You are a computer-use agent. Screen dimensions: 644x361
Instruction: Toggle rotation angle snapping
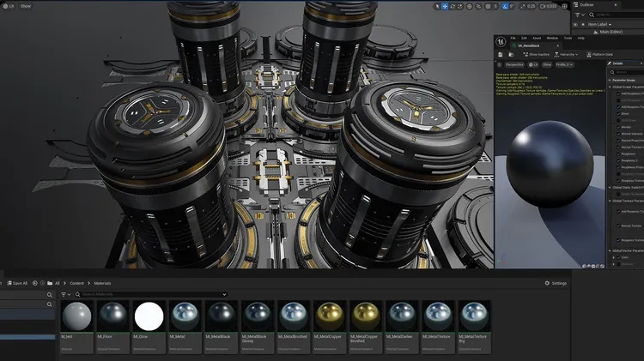point(505,6)
